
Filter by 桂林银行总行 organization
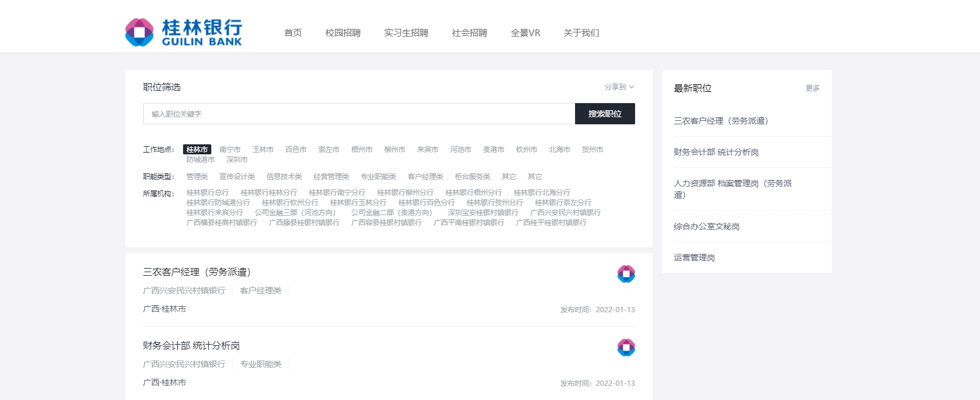pos(207,193)
